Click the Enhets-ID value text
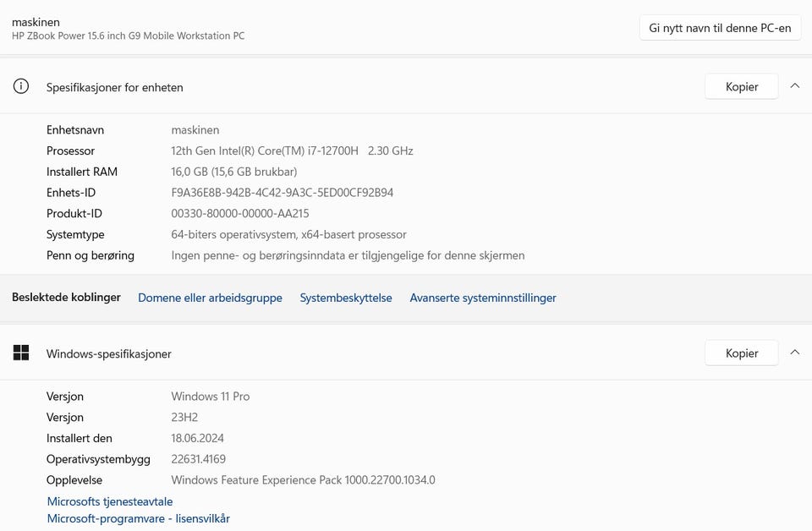 pos(282,193)
